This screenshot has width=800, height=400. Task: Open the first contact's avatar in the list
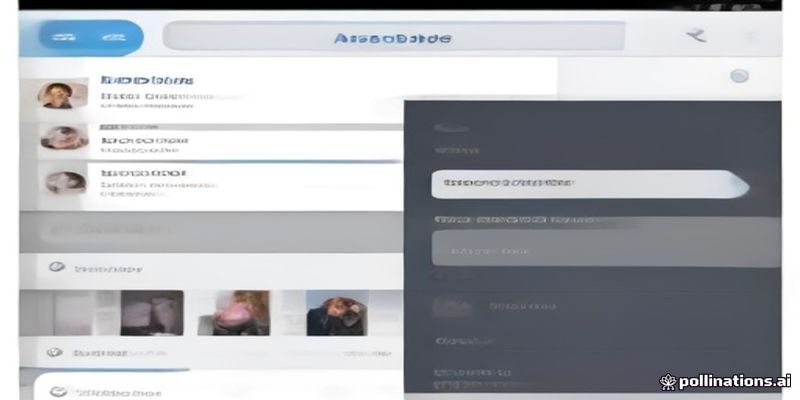coord(62,95)
